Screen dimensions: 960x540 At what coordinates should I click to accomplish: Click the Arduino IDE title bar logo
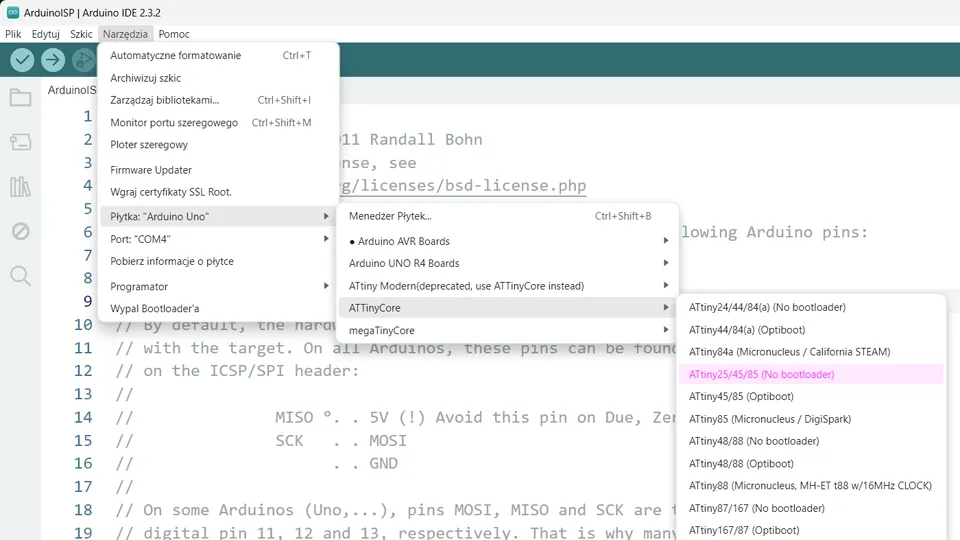coord(12,13)
